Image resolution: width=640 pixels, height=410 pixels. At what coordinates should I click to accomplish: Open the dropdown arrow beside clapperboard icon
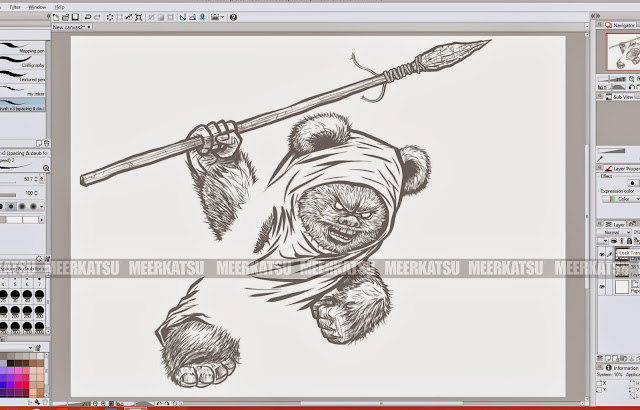(222, 17)
